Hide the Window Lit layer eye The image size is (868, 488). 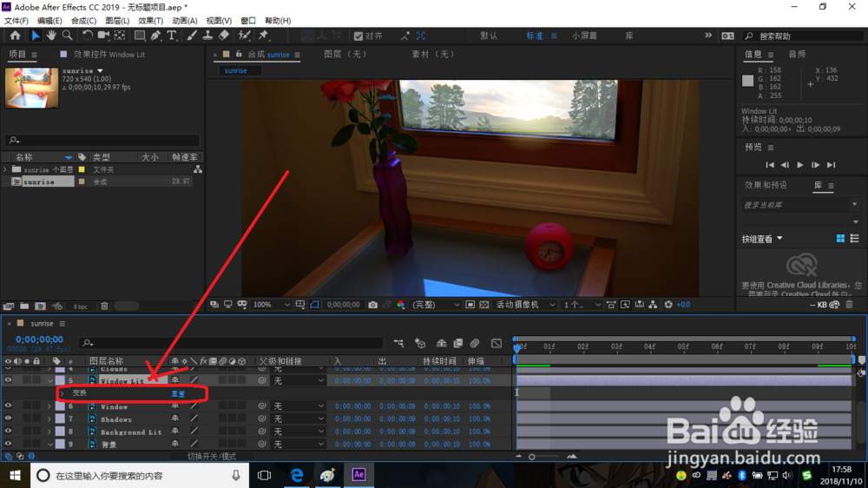(x=8, y=380)
